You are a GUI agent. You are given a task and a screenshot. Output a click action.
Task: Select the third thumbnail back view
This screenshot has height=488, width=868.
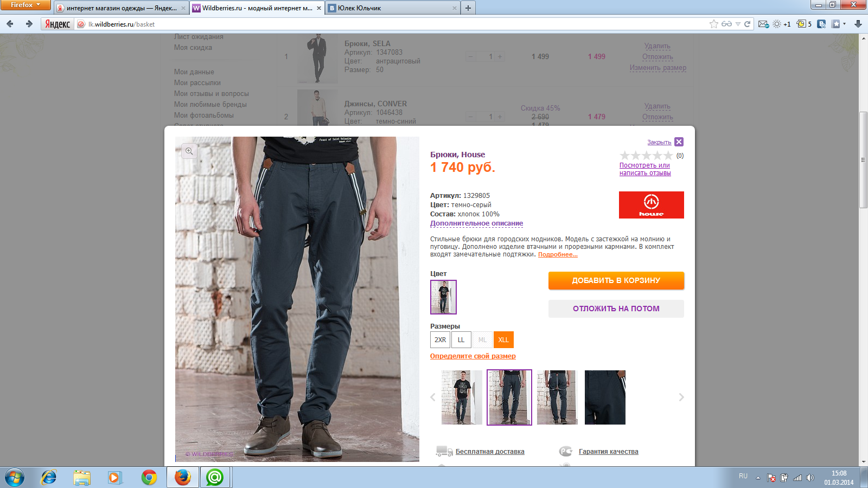point(557,397)
